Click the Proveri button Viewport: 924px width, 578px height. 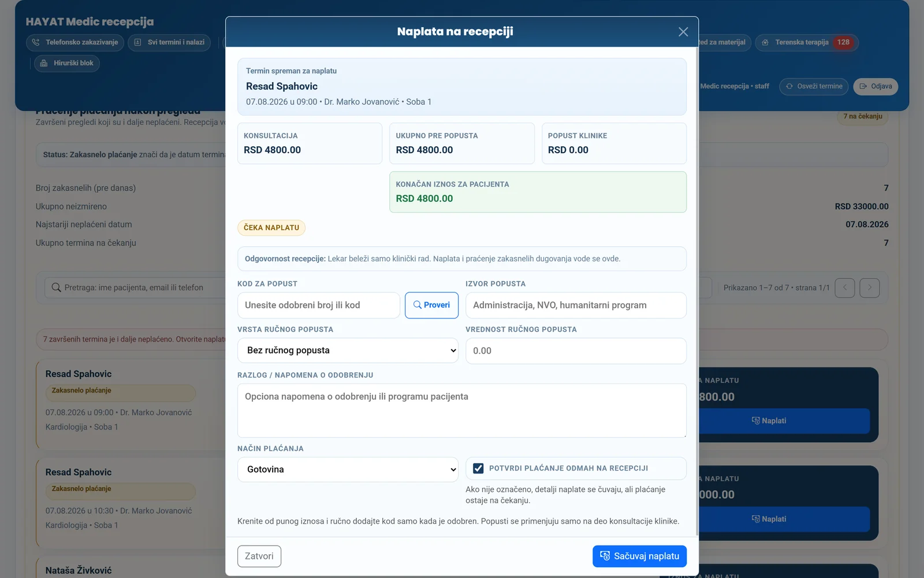(431, 305)
